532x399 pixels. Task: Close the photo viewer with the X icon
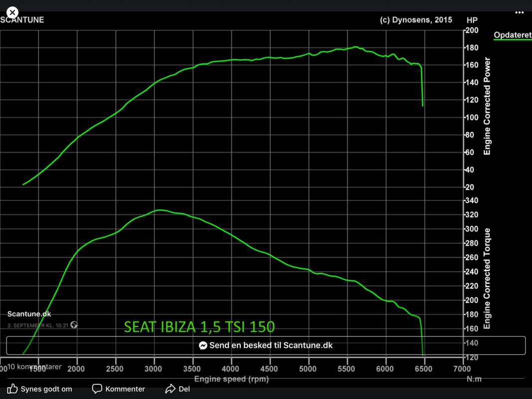click(x=12, y=12)
